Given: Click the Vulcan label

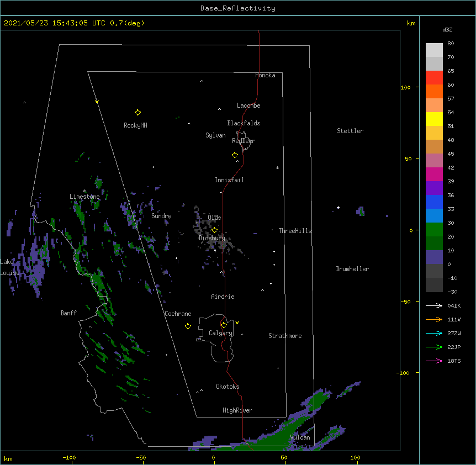Looking at the screenshot, I should click(300, 437).
